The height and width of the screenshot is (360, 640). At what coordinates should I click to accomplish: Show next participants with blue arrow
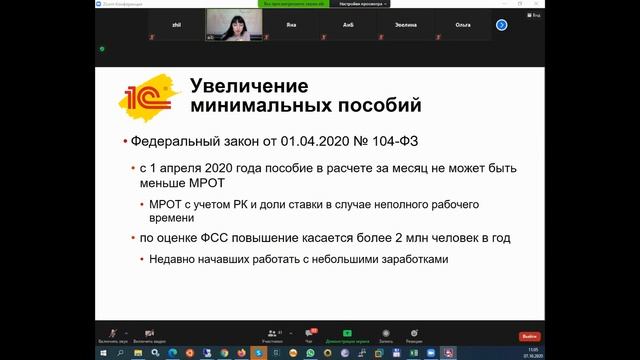pyautogui.click(x=502, y=25)
